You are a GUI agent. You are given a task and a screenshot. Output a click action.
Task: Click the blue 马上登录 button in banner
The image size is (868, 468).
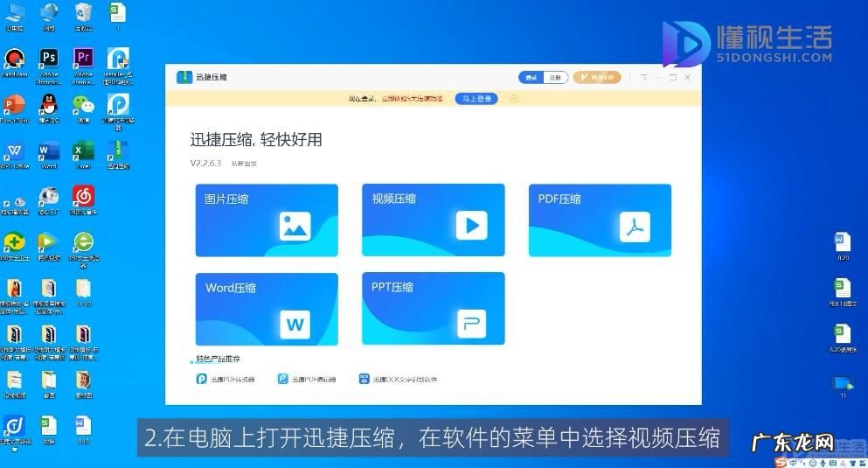click(x=476, y=99)
